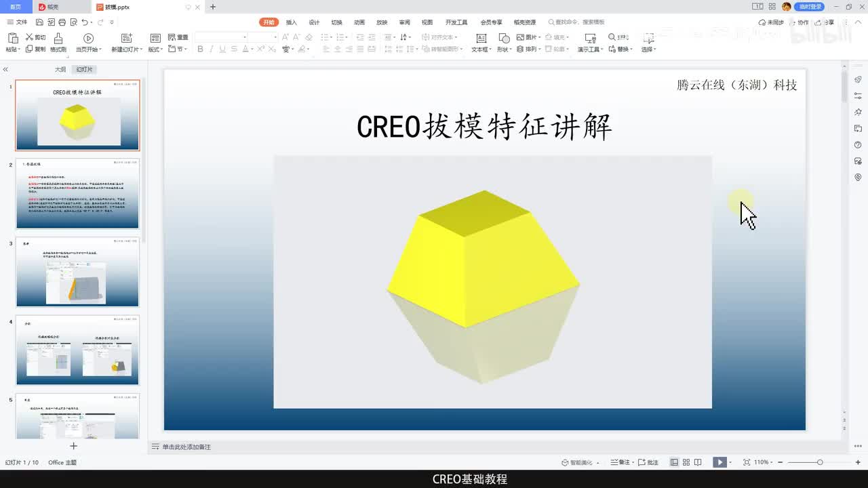The width and height of the screenshot is (868, 488).
Task: Click the 临时登录 login button
Action: (x=810, y=7)
